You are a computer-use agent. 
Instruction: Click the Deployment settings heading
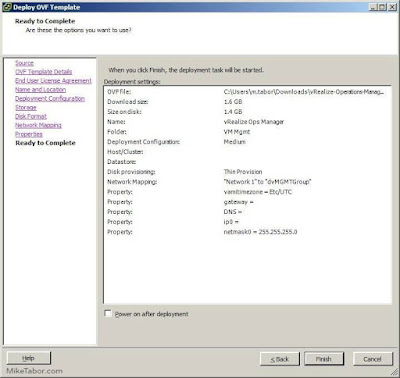tap(132, 82)
